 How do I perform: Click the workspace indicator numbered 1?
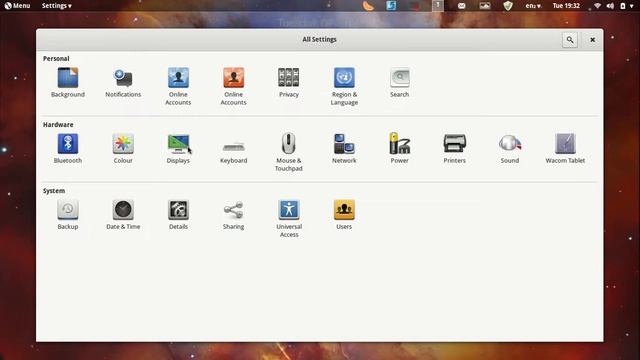[x=438, y=5]
